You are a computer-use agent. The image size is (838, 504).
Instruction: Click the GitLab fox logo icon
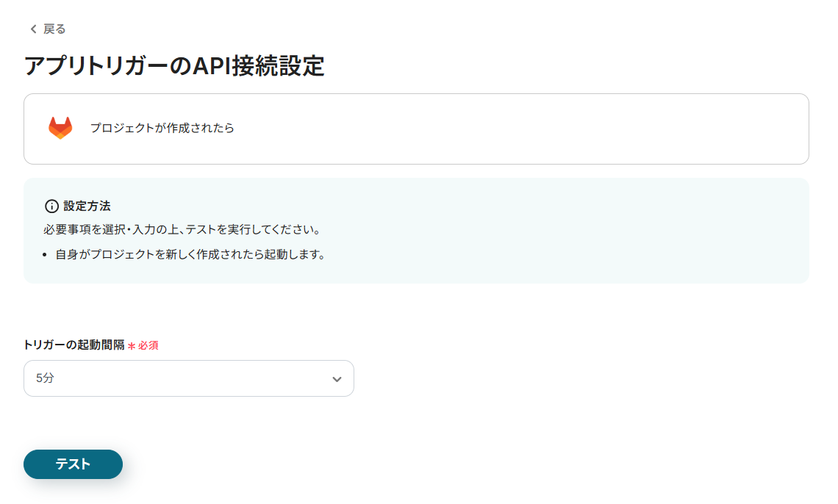coord(60,128)
